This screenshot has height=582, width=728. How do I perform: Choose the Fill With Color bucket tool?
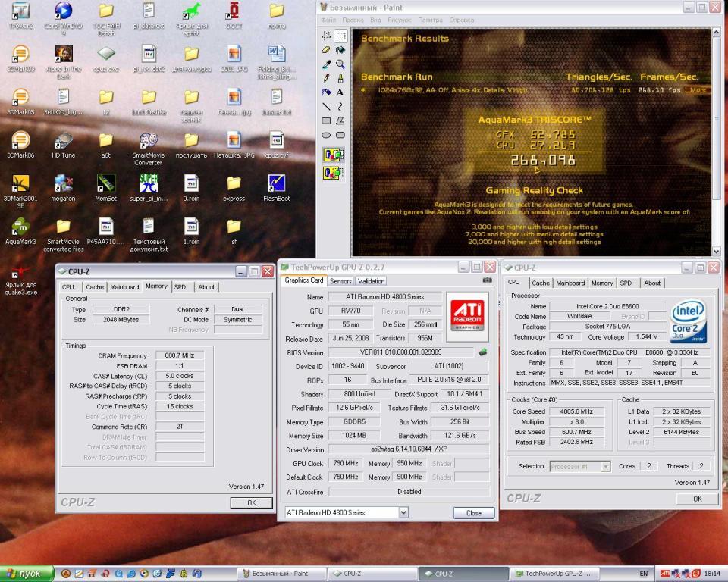pos(340,50)
